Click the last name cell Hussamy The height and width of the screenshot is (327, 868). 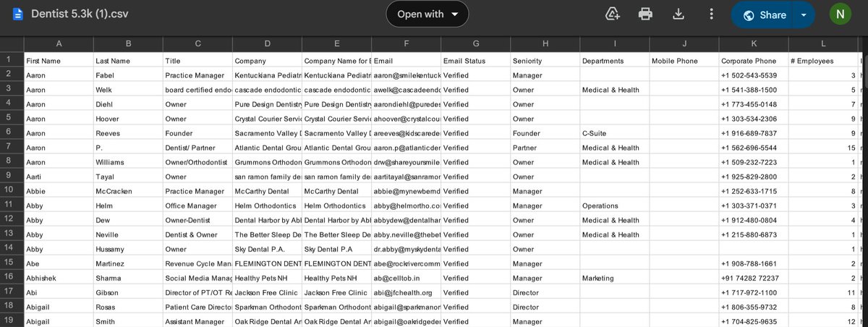pos(128,249)
